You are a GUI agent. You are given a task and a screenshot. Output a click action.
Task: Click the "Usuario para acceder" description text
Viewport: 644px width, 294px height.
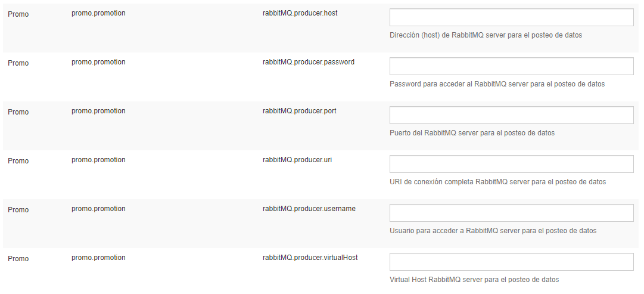point(493,231)
